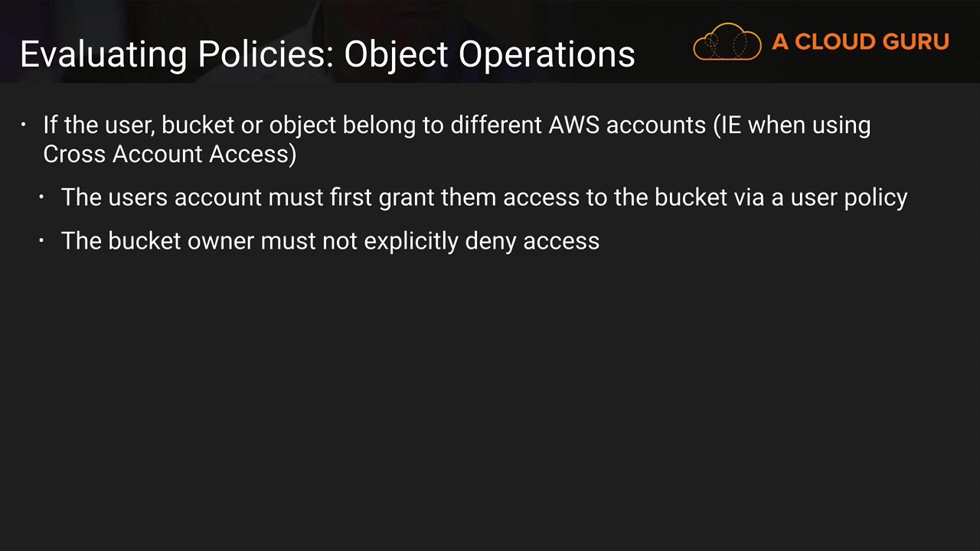Click the phrase 'must not explicitly'
The height and width of the screenshot is (551, 980).
[x=360, y=241]
